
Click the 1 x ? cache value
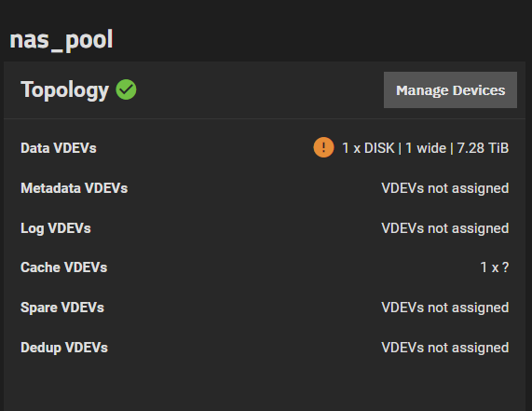tap(495, 267)
